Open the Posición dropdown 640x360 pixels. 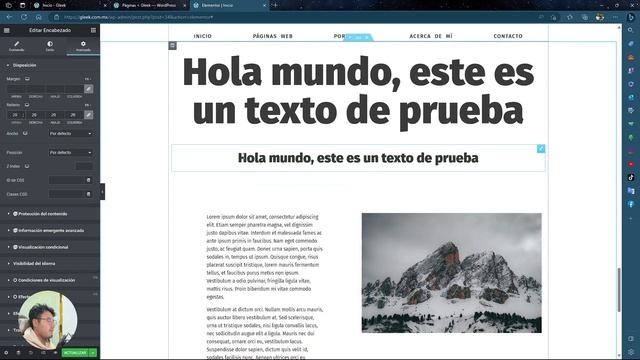point(71,152)
